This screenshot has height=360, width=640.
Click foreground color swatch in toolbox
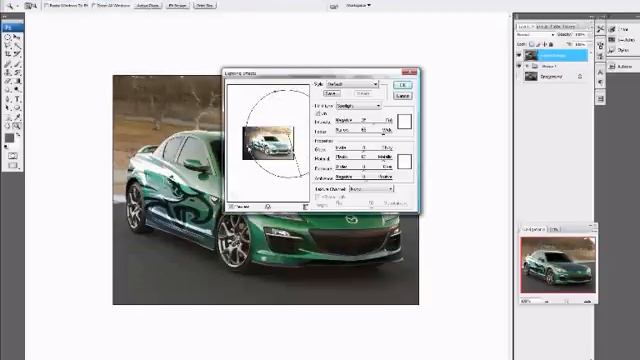pos(9,138)
